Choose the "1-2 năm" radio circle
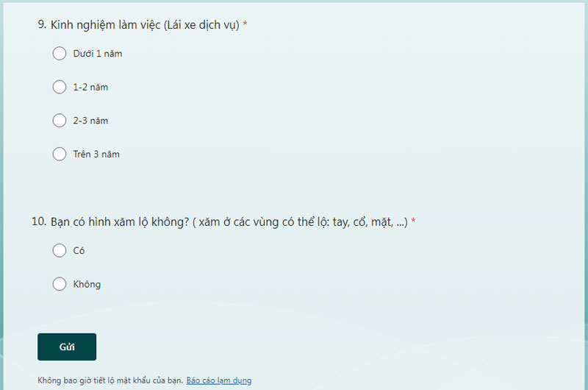This screenshot has width=588, height=390. pos(60,87)
